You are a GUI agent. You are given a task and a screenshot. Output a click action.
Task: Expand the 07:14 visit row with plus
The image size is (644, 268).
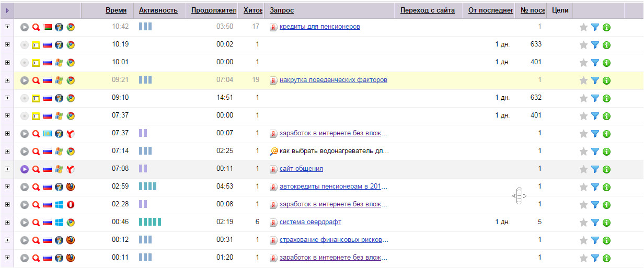(x=7, y=151)
